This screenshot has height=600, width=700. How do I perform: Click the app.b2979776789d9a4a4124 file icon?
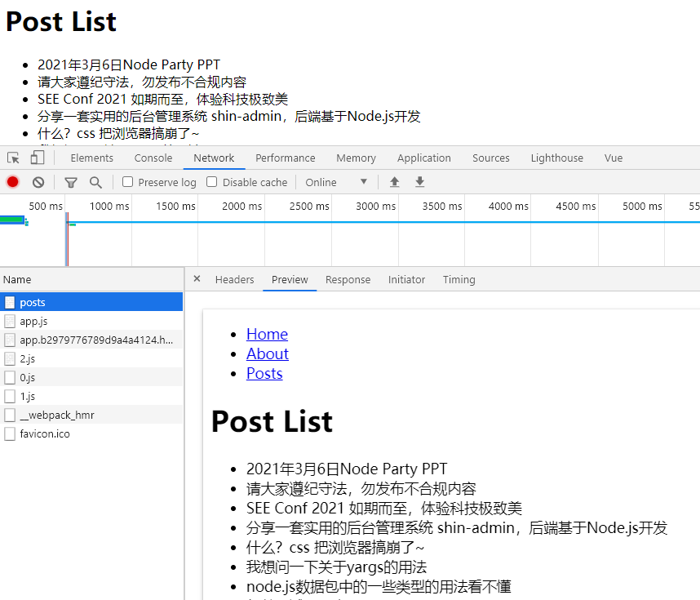[10, 340]
